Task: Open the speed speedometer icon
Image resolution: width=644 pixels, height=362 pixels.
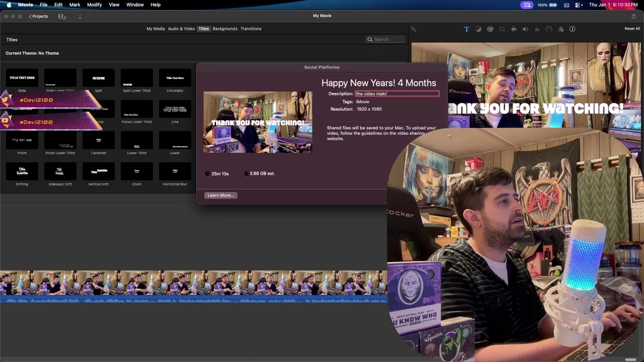Action: [x=549, y=29]
